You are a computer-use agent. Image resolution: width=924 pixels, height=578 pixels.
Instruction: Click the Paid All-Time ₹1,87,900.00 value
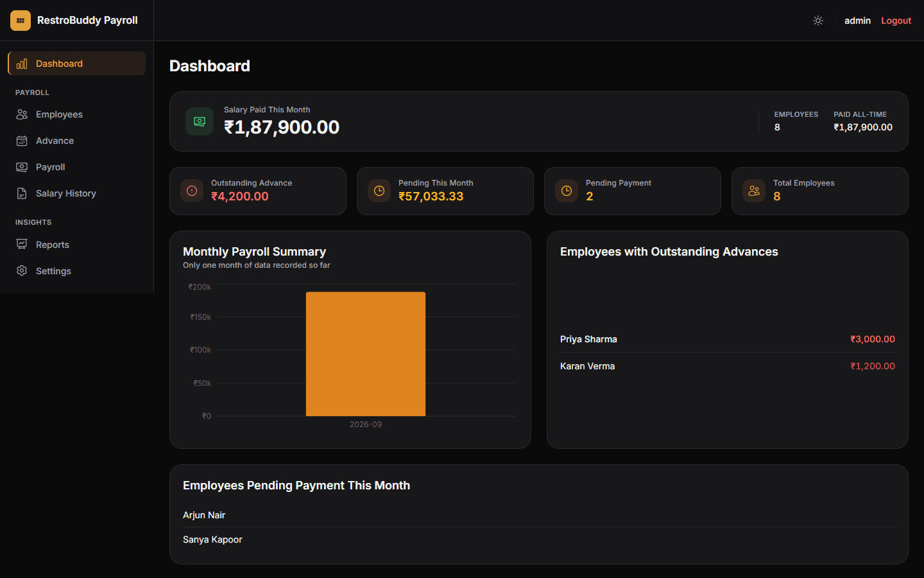pyautogui.click(x=863, y=127)
